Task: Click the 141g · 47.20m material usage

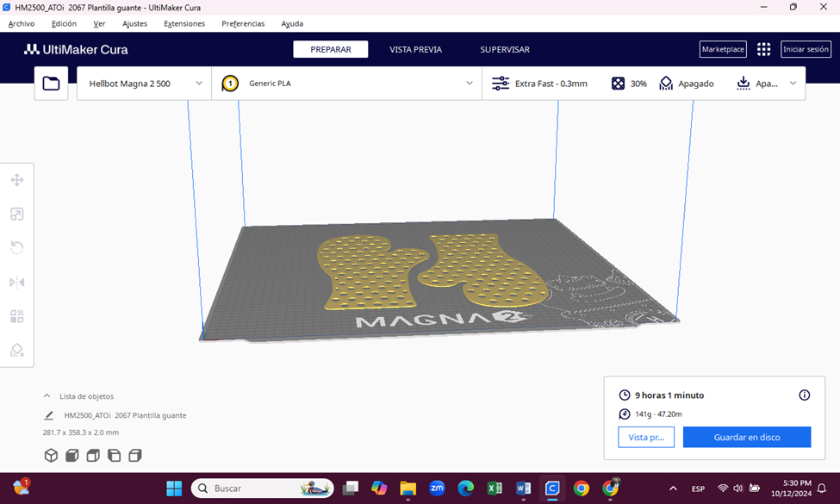Action: 658,414
